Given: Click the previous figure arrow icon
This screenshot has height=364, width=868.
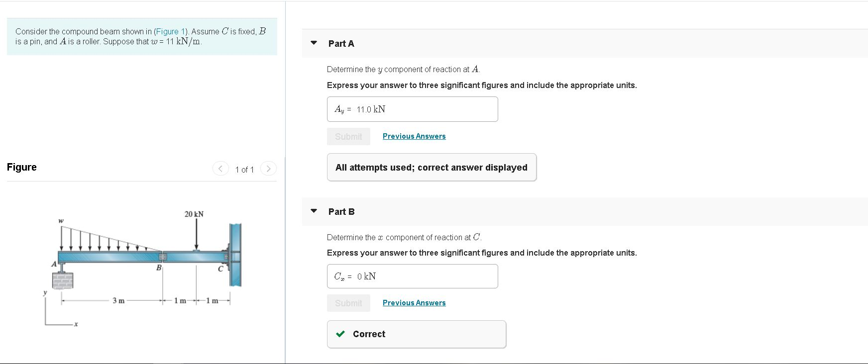Looking at the screenshot, I should 220,169.
